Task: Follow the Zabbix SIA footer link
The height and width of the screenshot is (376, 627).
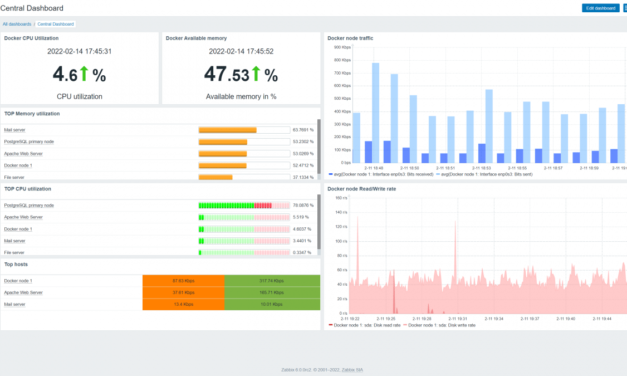Action: (x=352, y=370)
